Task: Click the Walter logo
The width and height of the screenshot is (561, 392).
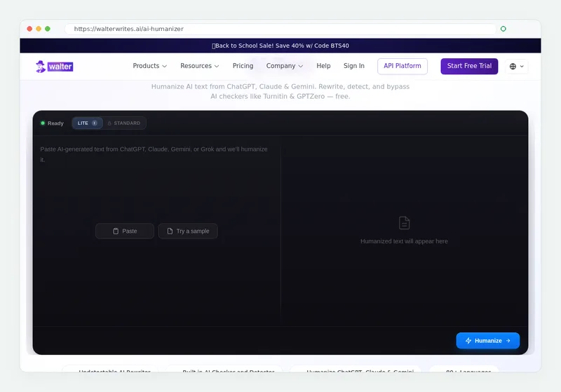Action: tap(55, 66)
